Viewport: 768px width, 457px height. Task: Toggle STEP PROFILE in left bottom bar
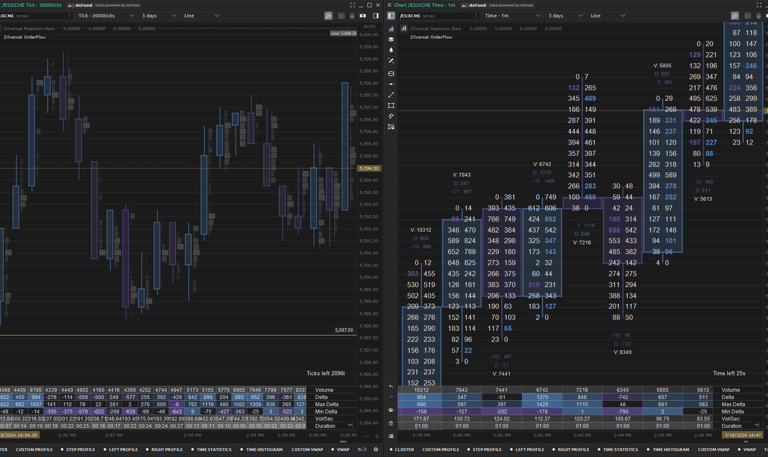[77, 449]
